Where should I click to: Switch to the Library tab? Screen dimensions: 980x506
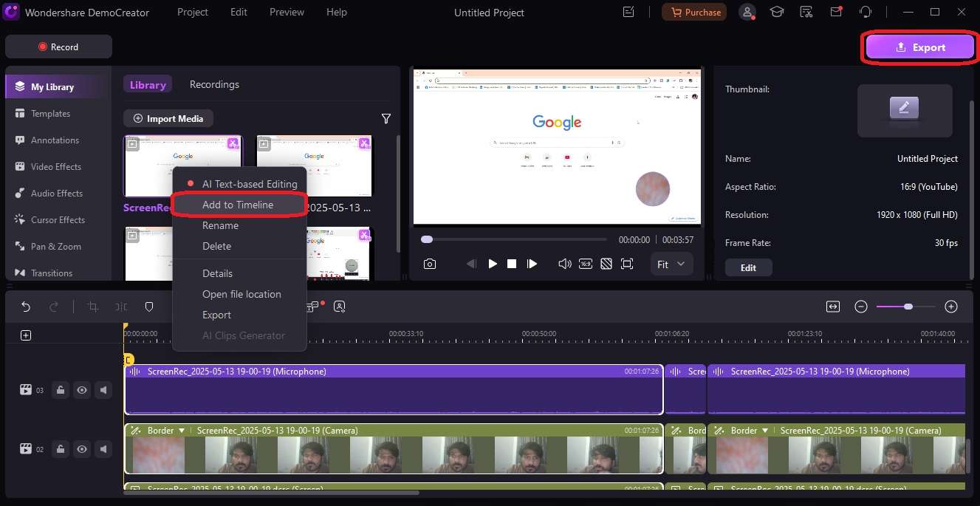coord(148,84)
